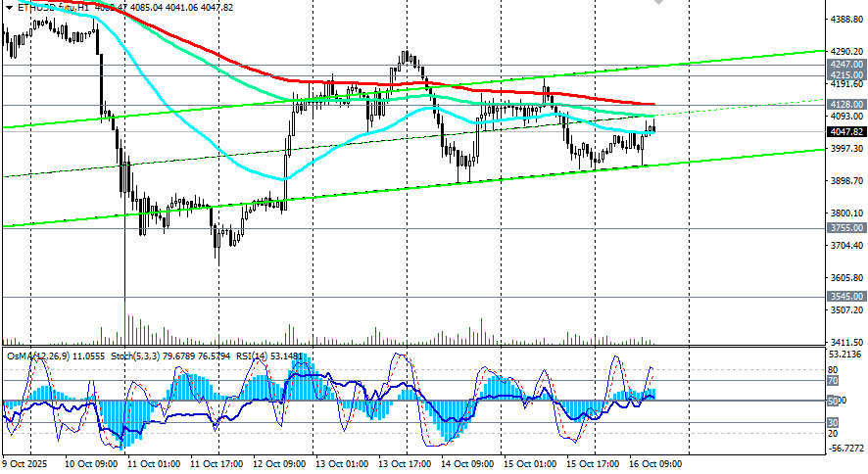Select the 4247.00 horizontal level price tag
Image resolution: width=868 pixels, height=474 pixels.
click(x=846, y=65)
